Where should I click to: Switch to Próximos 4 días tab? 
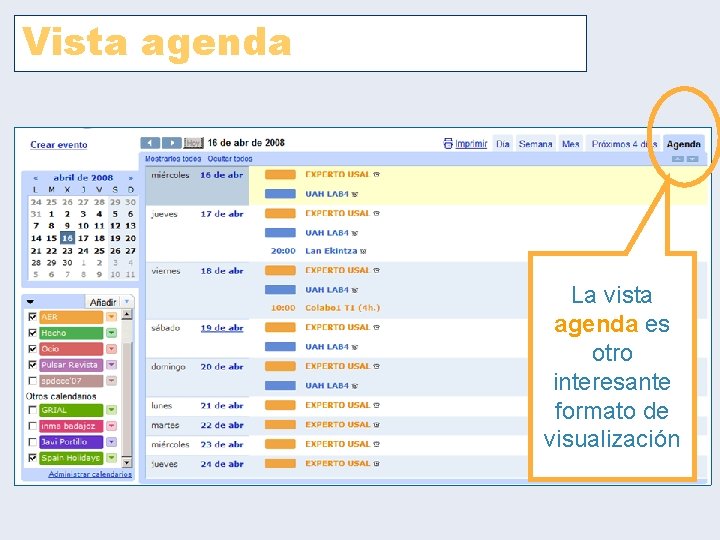click(x=624, y=144)
